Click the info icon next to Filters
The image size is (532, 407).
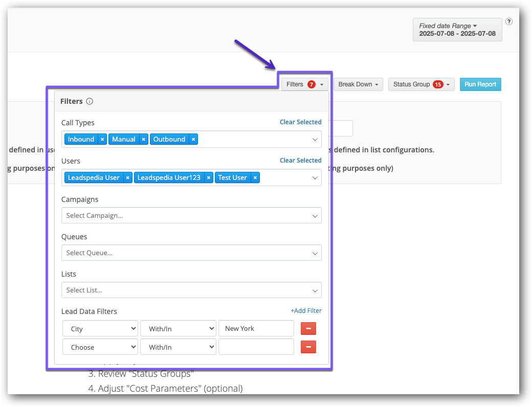90,101
